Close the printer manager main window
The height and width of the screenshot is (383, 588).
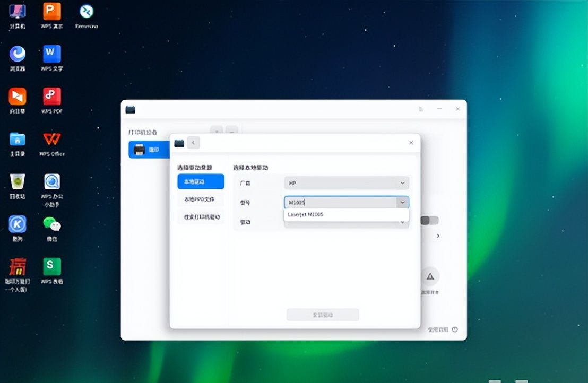tap(457, 109)
